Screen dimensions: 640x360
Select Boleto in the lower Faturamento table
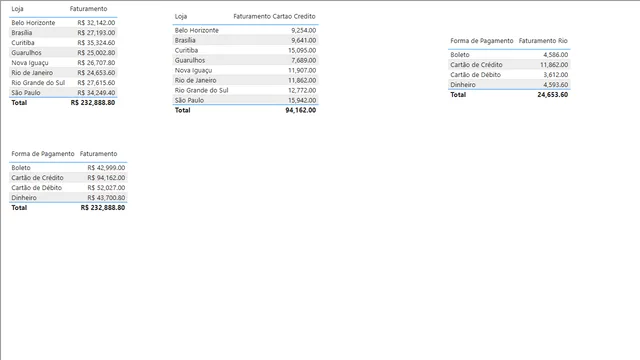(21, 168)
